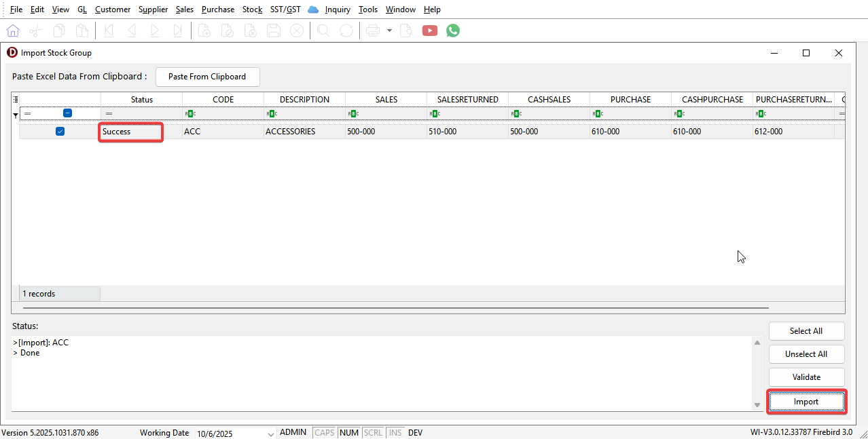The height and width of the screenshot is (439, 868).
Task: Click the Paste clipboard toolbar icon
Action: 82,31
